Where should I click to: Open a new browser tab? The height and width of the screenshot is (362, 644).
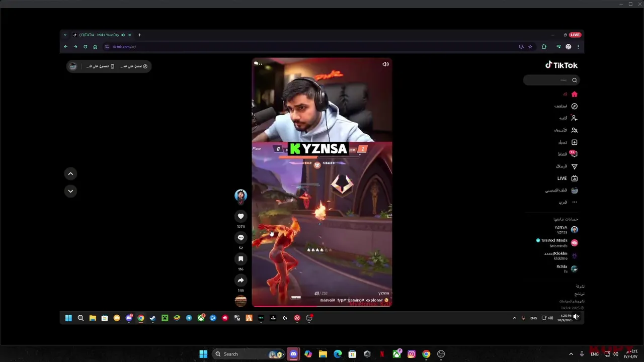[139, 35]
